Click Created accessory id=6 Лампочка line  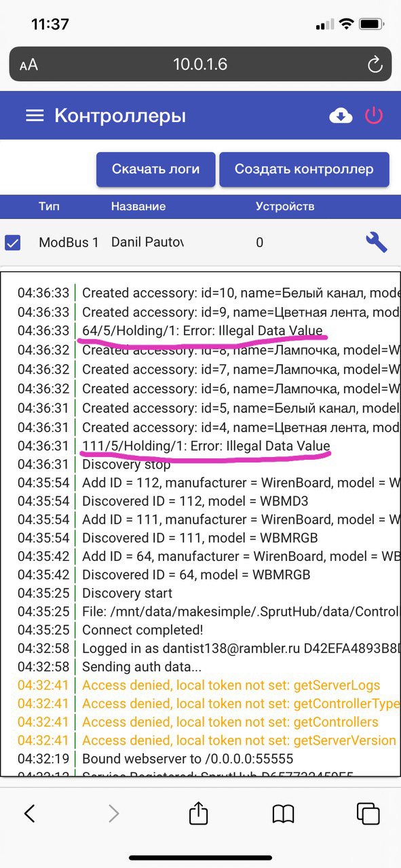tap(241, 389)
